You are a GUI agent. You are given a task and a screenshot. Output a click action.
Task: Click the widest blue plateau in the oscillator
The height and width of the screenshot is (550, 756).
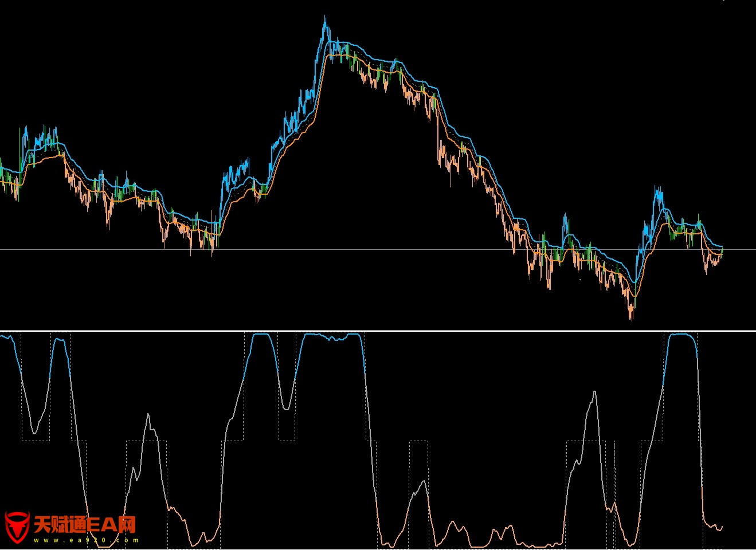tap(332, 337)
